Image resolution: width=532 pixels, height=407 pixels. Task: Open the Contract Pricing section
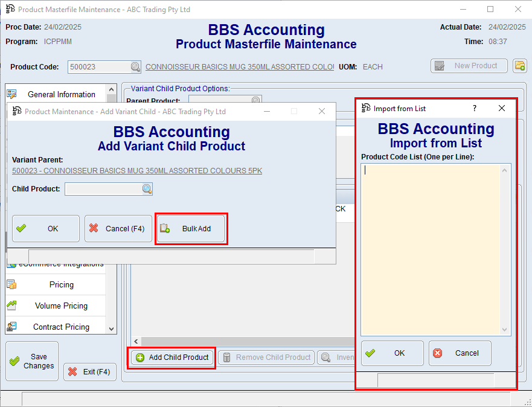point(61,327)
